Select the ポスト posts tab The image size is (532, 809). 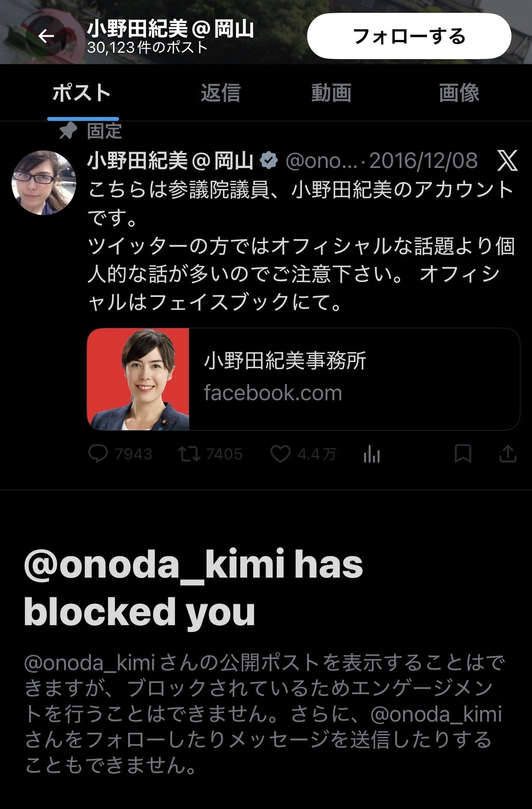point(82,93)
